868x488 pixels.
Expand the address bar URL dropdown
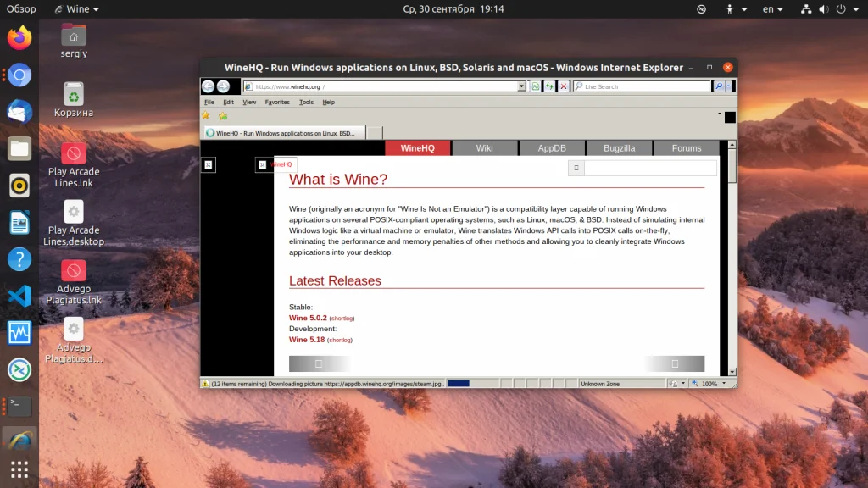coord(521,86)
